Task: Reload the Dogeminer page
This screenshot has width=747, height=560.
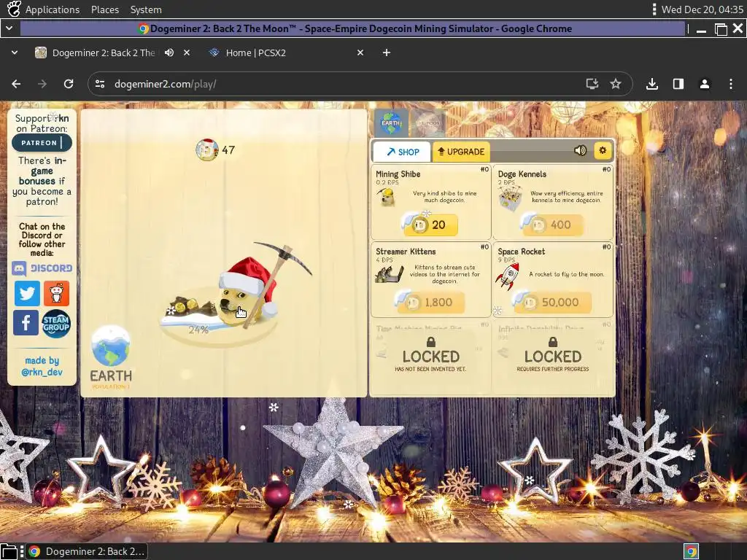Action: (69, 84)
